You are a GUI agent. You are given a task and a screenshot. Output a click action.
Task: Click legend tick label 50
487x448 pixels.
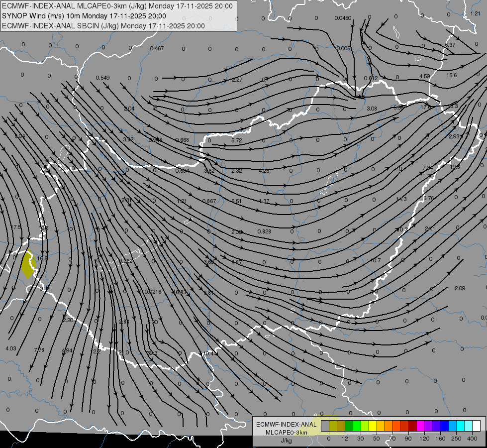tap(377, 439)
